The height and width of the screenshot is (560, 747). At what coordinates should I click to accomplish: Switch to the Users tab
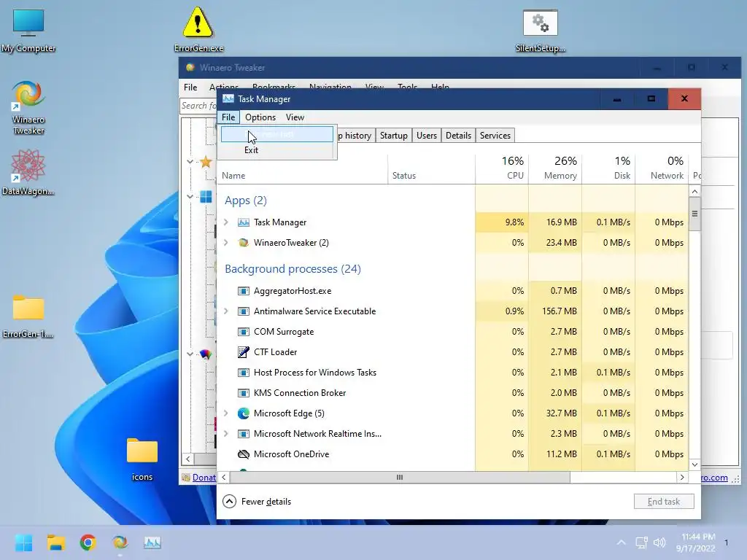click(x=426, y=135)
